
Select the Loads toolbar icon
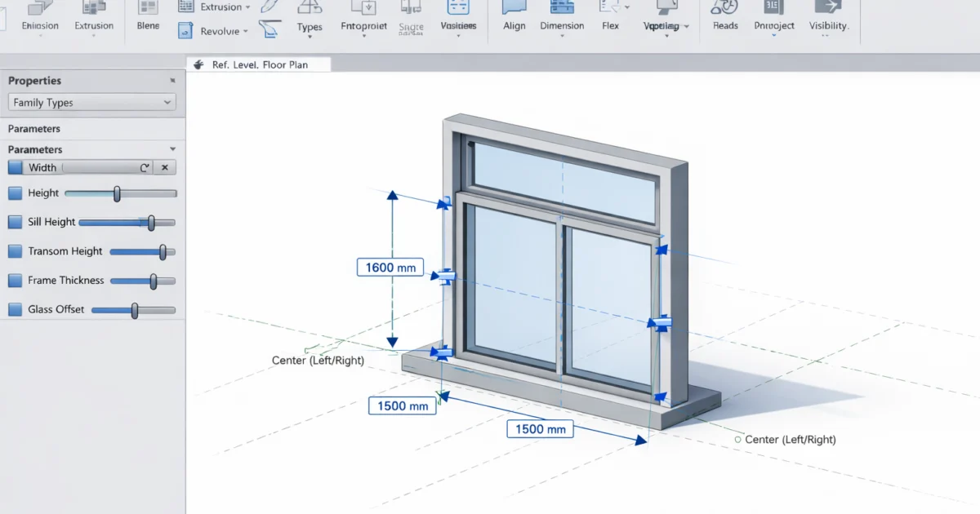coord(724,16)
